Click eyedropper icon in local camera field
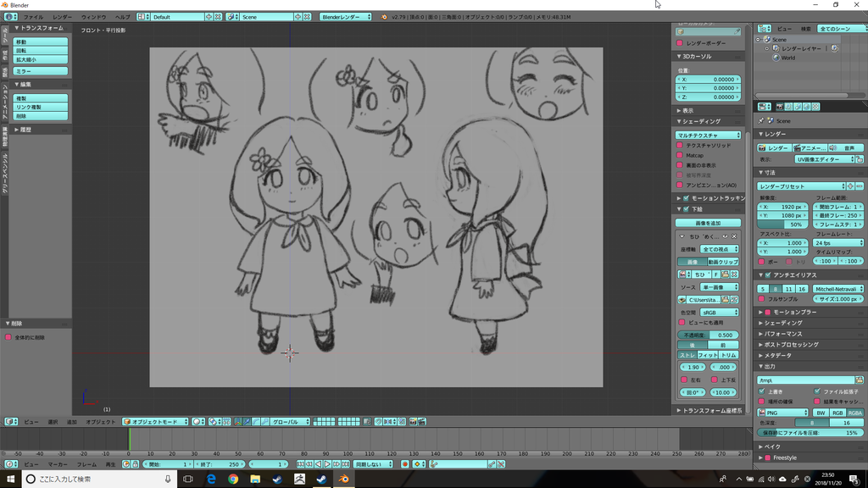The image size is (868, 488). pyautogui.click(x=737, y=31)
